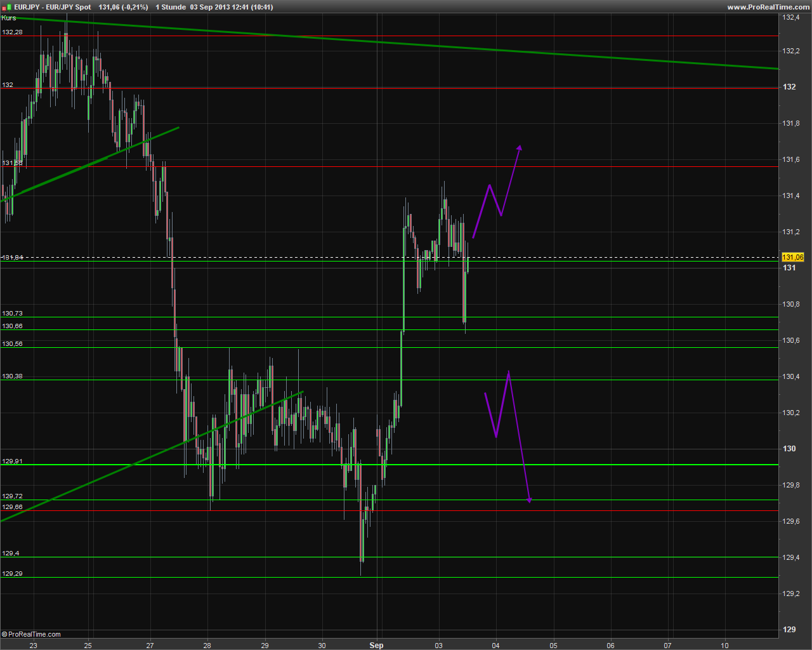Open the www.ProRealTime.com link
Screen dimensions: 812x650
pyautogui.click(x=768, y=7)
